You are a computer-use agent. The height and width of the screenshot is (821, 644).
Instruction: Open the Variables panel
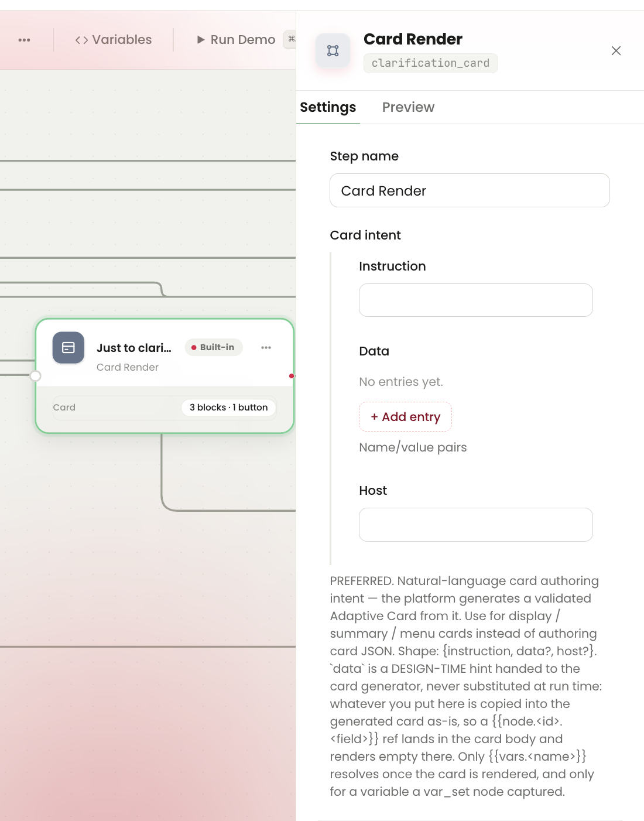(114, 40)
